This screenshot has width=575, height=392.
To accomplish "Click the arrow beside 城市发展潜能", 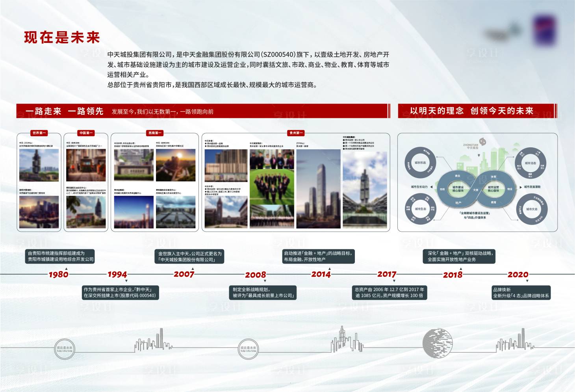I will (521, 187).
